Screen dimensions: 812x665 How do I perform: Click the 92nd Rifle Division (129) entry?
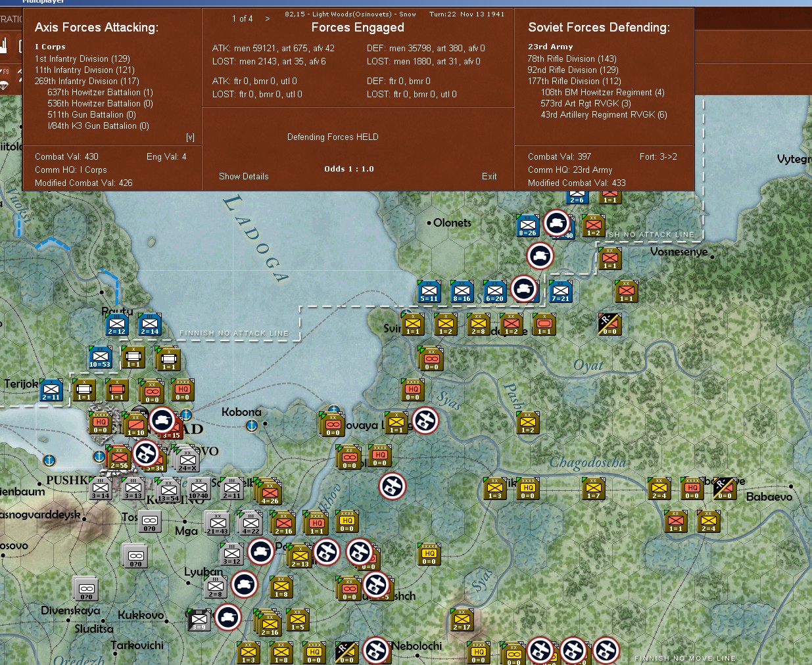pos(573,70)
